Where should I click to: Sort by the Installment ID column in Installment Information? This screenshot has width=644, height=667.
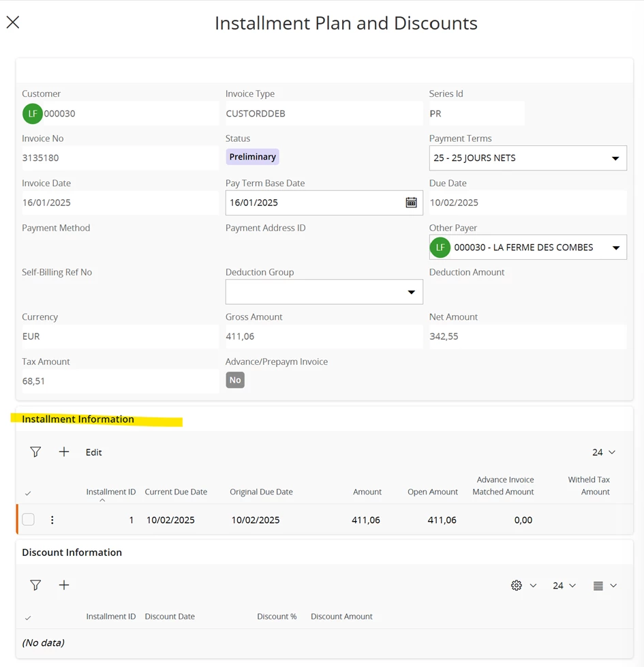click(x=111, y=492)
